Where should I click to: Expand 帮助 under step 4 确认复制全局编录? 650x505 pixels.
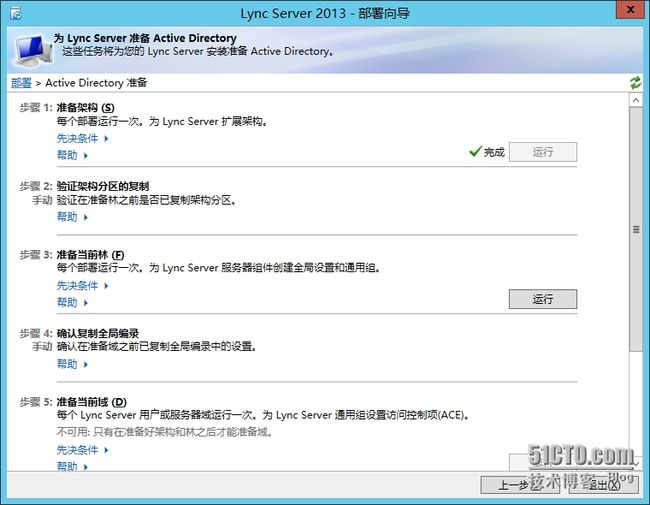pyautogui.click(x=72, y=364)
